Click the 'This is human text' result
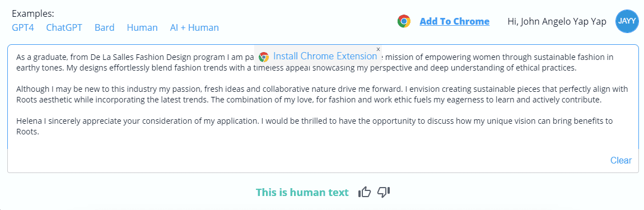The width and height of the screenshot is (644, 210). coord(302,192)
